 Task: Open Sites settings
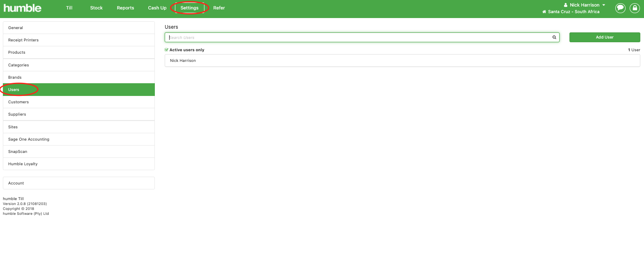[79, 127]
